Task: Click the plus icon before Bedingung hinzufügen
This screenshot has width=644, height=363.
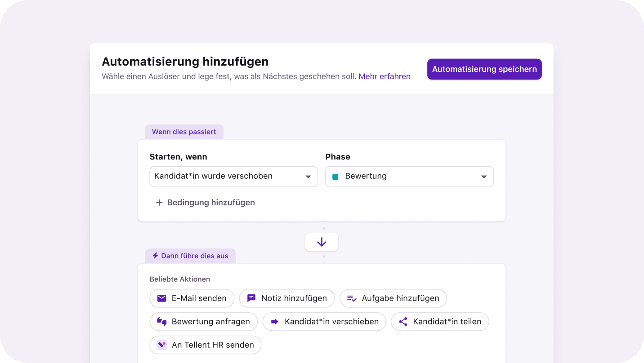Action: pos(160,203)
